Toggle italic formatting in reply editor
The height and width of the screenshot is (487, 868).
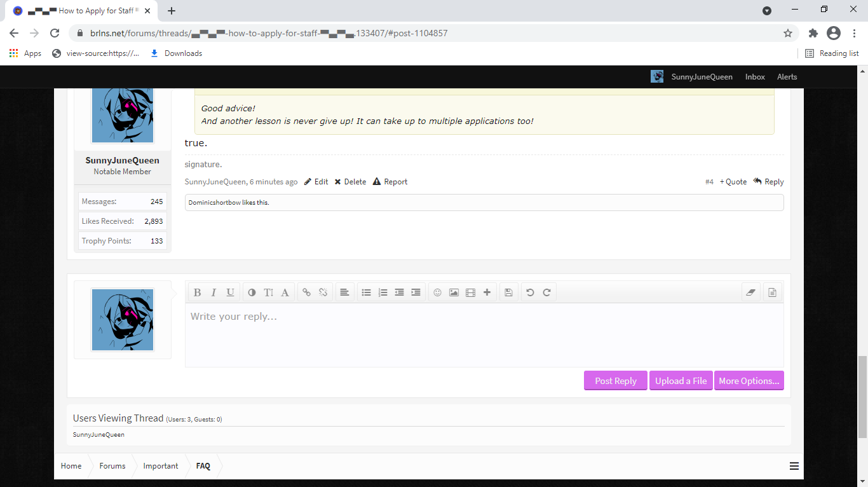point(214,292)
